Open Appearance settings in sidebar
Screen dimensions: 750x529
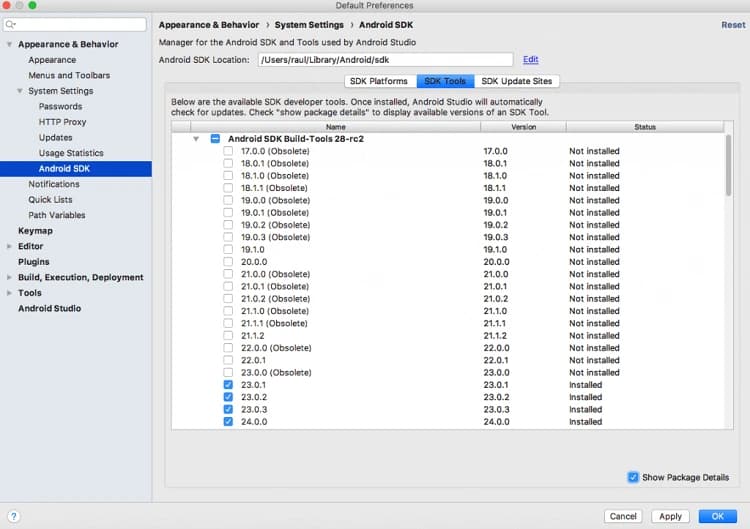click(x=52, y=60)
